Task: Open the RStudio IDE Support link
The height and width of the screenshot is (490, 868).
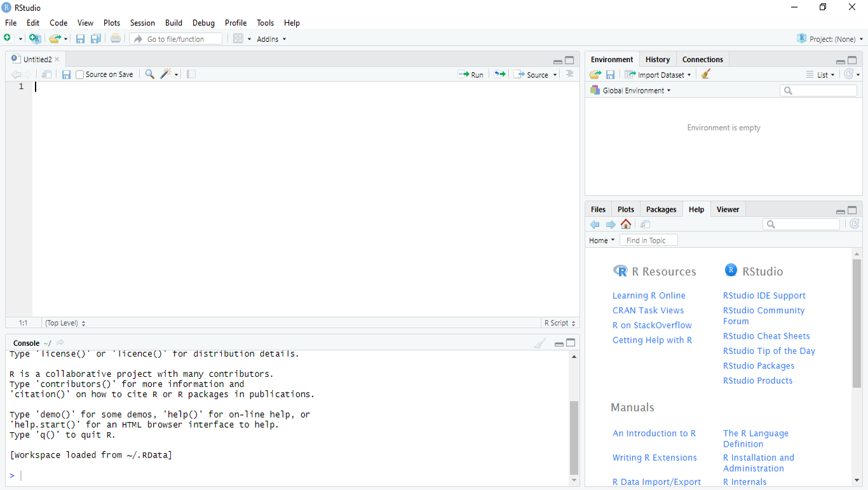Action: [764, 296]
